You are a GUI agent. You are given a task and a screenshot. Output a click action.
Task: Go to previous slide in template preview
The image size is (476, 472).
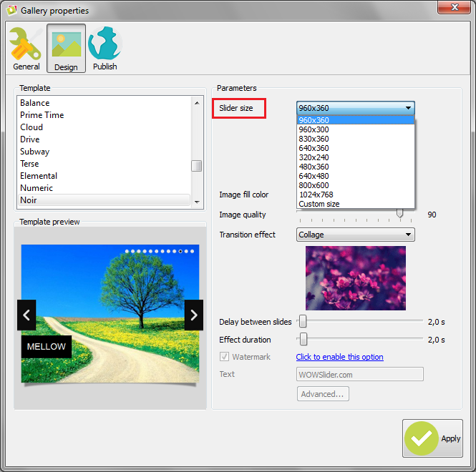26,315
